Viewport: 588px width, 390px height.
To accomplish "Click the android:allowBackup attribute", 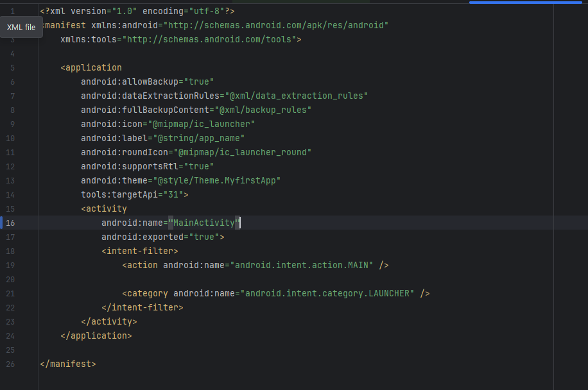I will pyautogui.click(x=130, y=81).
